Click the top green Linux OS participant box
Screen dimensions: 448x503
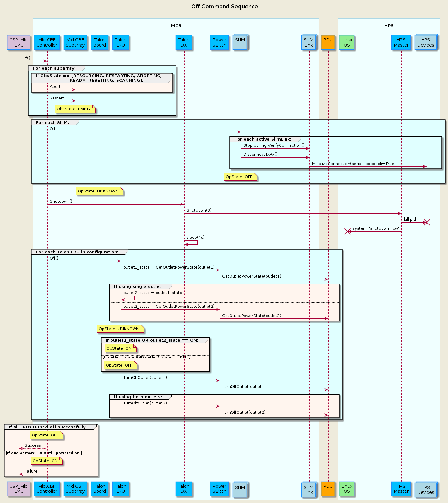click(x=347, y=42)
